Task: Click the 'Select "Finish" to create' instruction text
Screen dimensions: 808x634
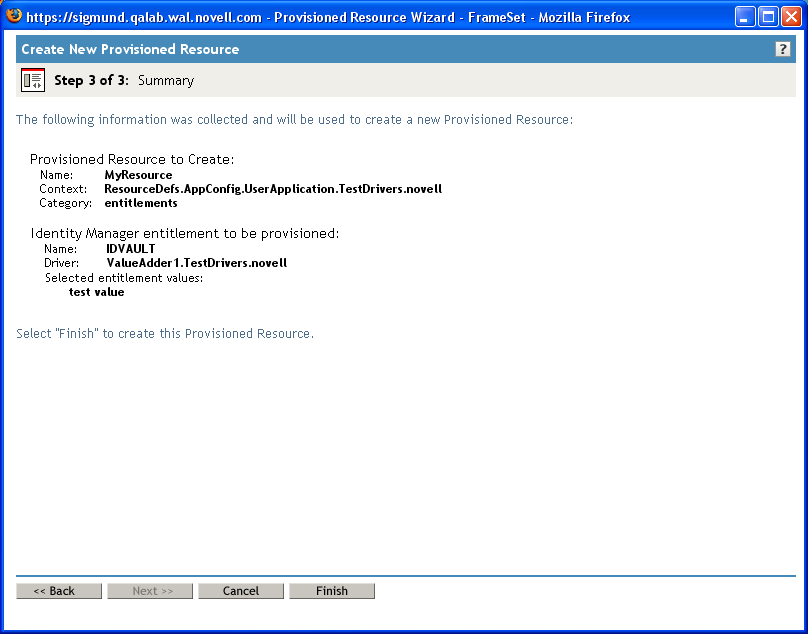Action: (x=165, y=333)
